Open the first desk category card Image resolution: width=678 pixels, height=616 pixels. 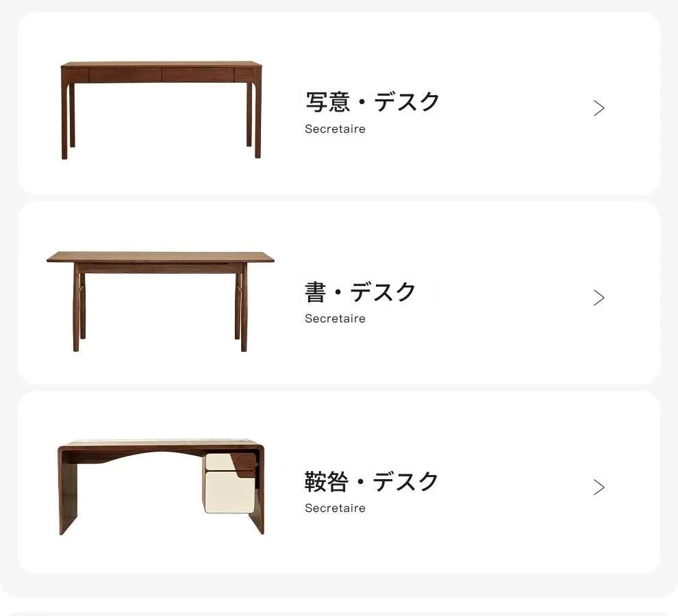point(339,103)
